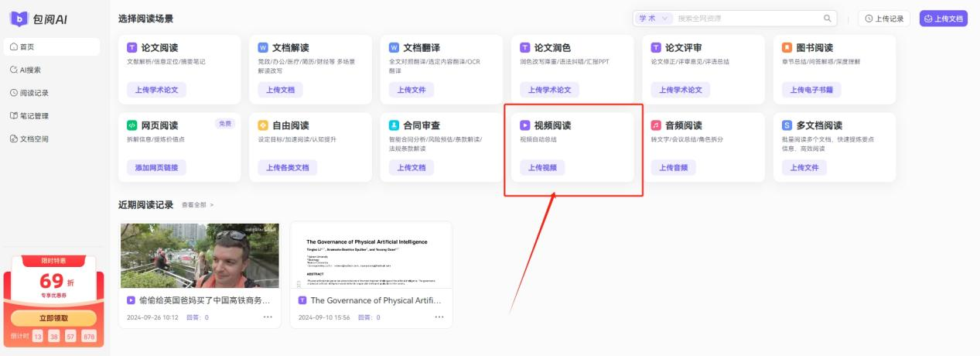This screenshot has width=980, height=356.
Task: Click 上传文件 under 文档翻译
Action: pyautogui.click(x=411, y=90)
